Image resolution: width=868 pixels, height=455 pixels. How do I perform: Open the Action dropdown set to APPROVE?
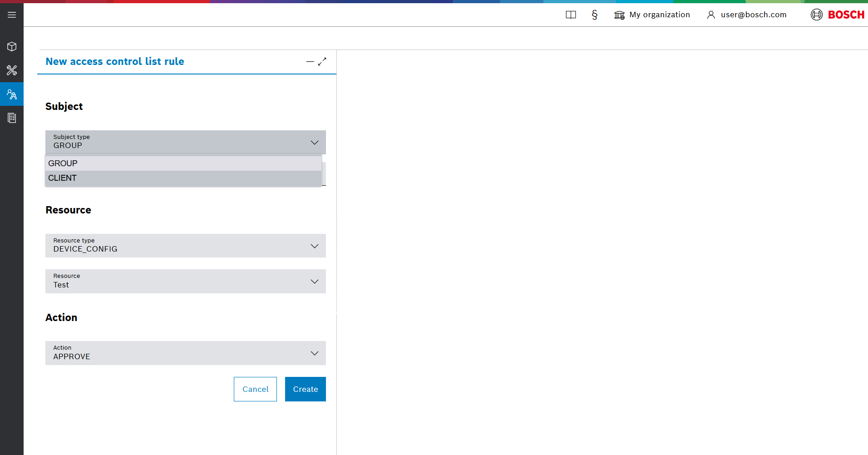click(185, 353)
